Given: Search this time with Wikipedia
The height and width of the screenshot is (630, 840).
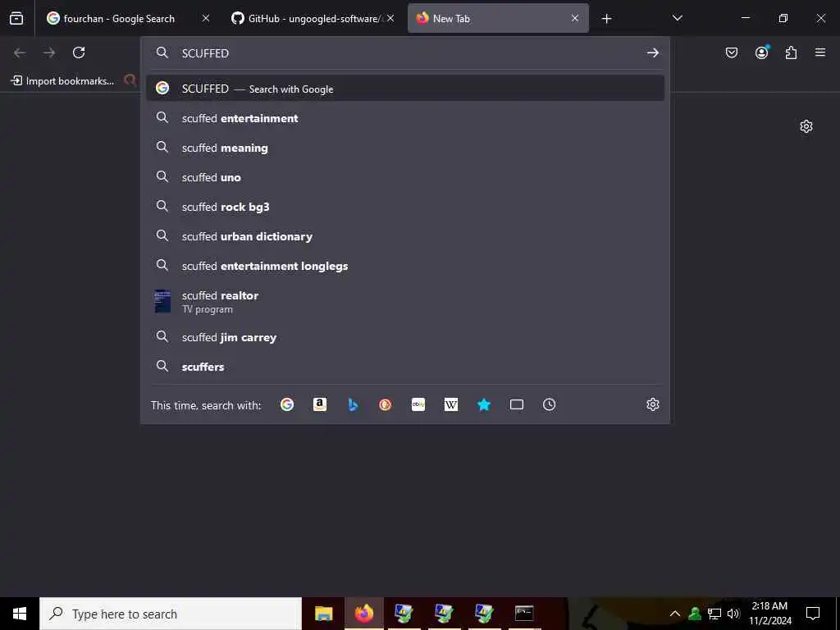Looking at the screenshot, I should click(x=451, y=405).
